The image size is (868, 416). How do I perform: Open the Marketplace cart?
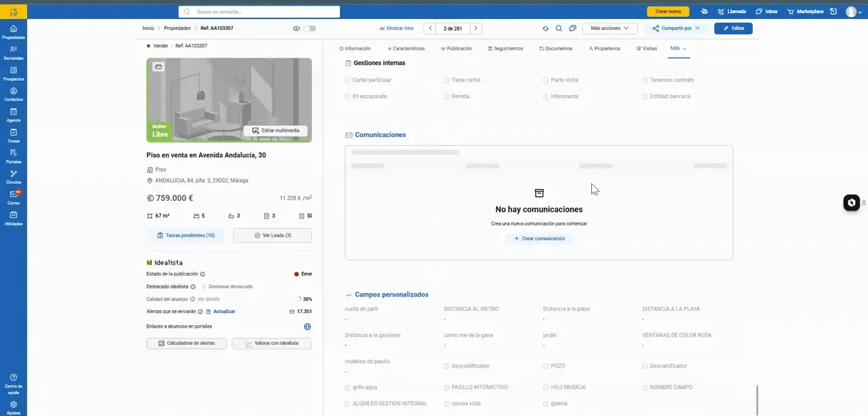(x=805, y=12)
